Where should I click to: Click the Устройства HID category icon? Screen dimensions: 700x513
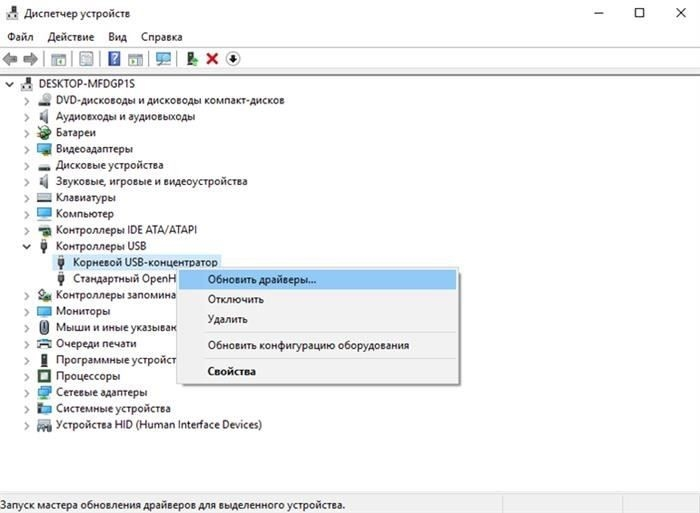coord(44,425)
